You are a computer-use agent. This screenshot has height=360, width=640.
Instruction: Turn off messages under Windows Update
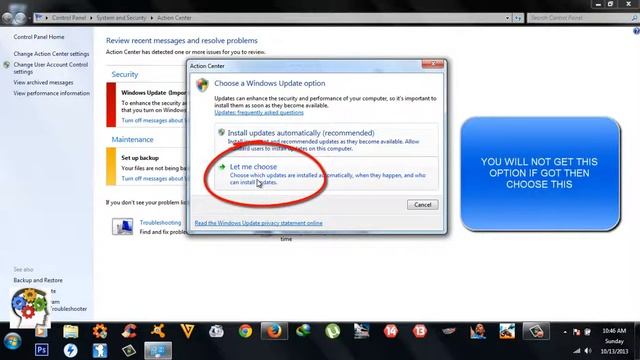tap(154, 120)
